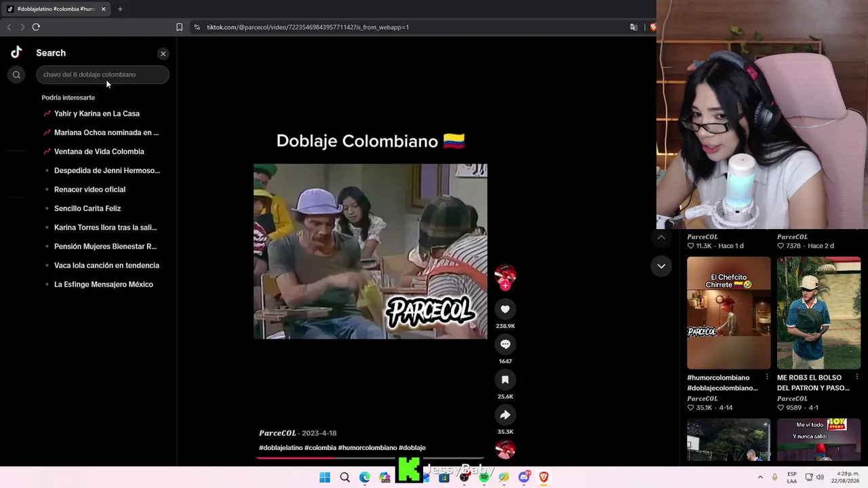This screenshot has width=868, height=488.
Task: Click the magnifier search icon beside the search field
Action: point(16,75)
